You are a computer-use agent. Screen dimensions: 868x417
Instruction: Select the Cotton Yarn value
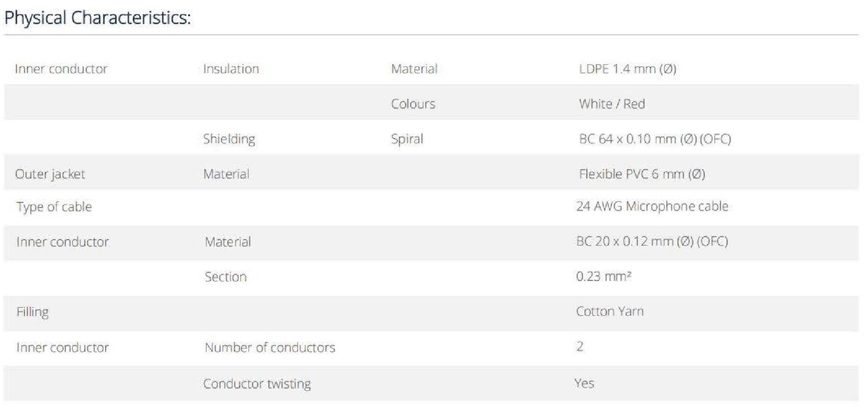pos(610,311)
